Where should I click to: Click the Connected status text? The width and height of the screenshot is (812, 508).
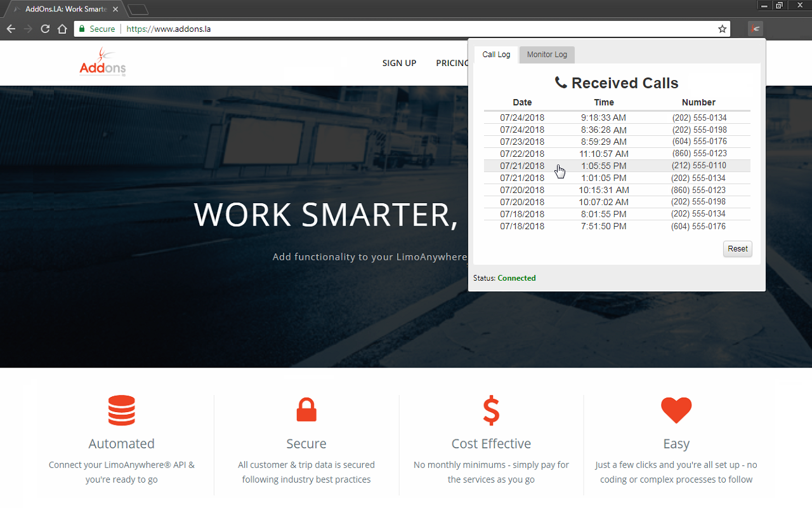point(516,278)
